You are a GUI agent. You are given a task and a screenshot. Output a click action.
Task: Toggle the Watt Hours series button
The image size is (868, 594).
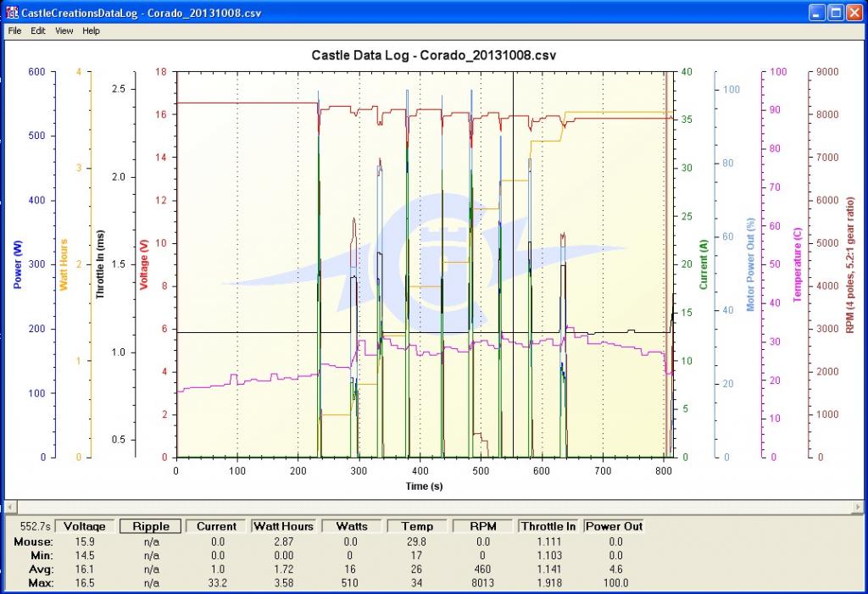tap(284, 526)
